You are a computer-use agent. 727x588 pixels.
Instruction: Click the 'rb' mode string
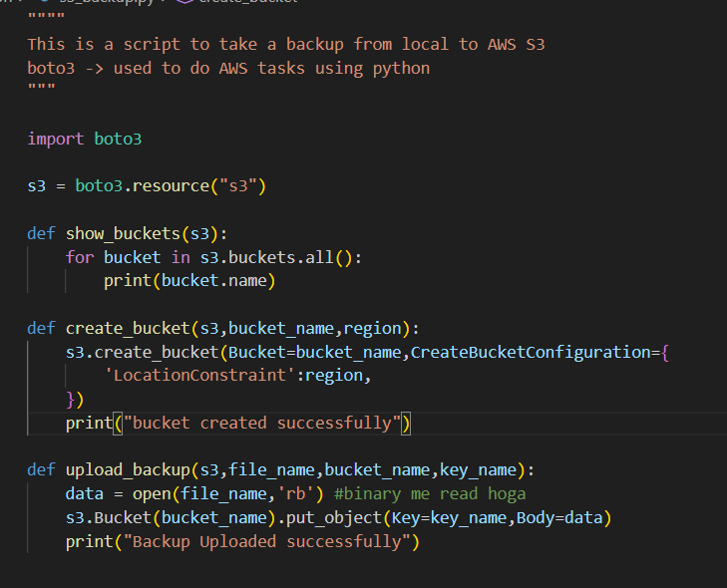pos(295,494)
